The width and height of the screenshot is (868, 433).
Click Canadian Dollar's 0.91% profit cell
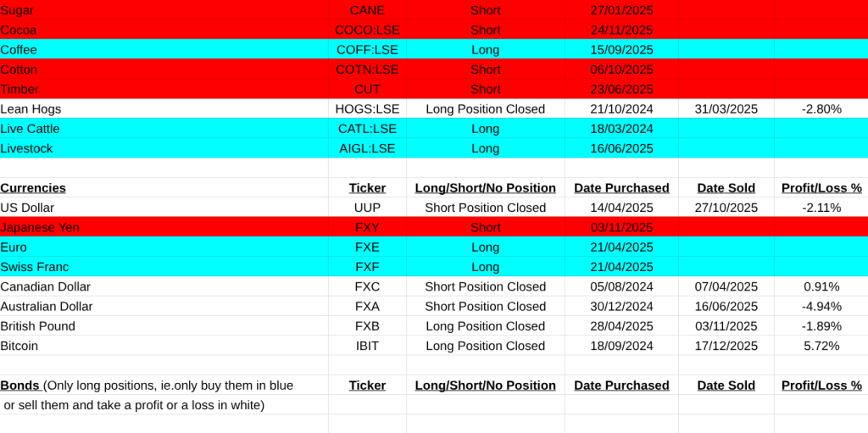821,286
